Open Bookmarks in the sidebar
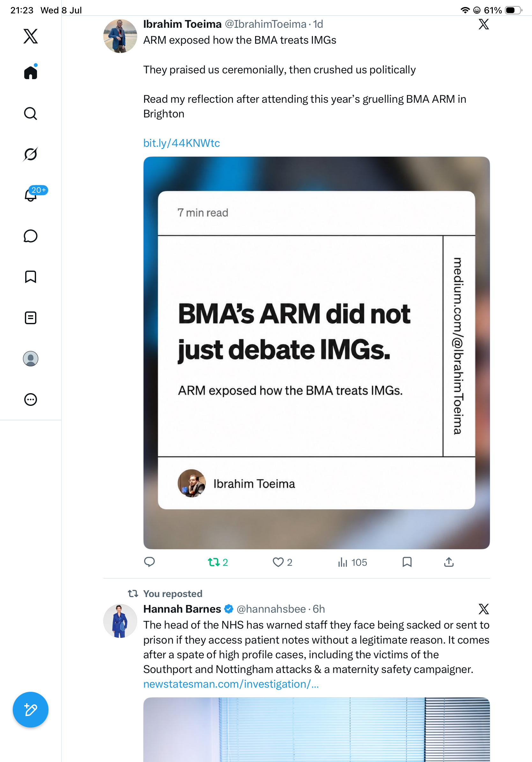 tap(31, 277)
